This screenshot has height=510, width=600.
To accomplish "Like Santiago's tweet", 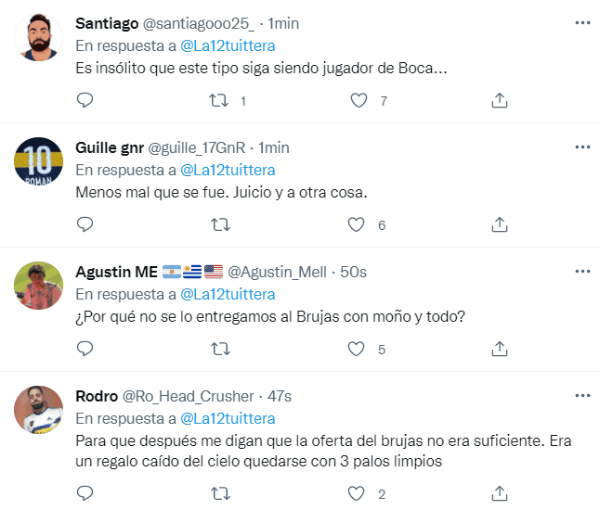I will click(357, 100).
